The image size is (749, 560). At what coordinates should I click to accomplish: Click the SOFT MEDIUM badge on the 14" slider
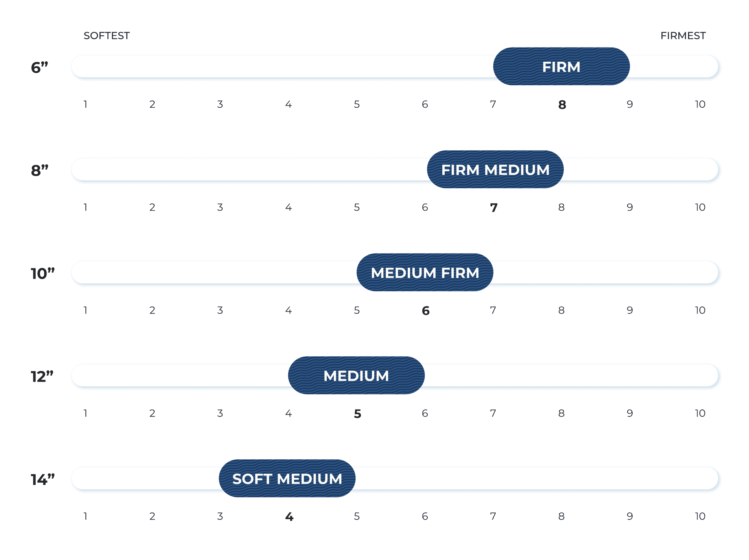click(287, 479)
